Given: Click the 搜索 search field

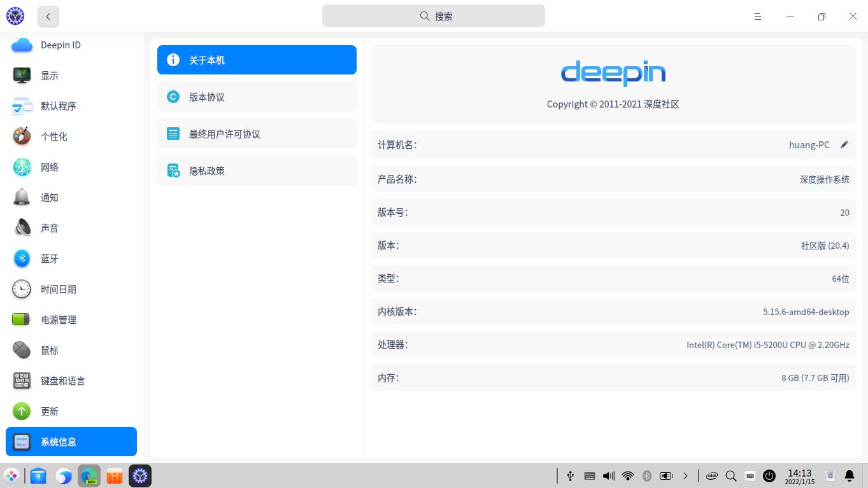Looking at the screenshot, I should pyautogui.click(x=434, y=16).
